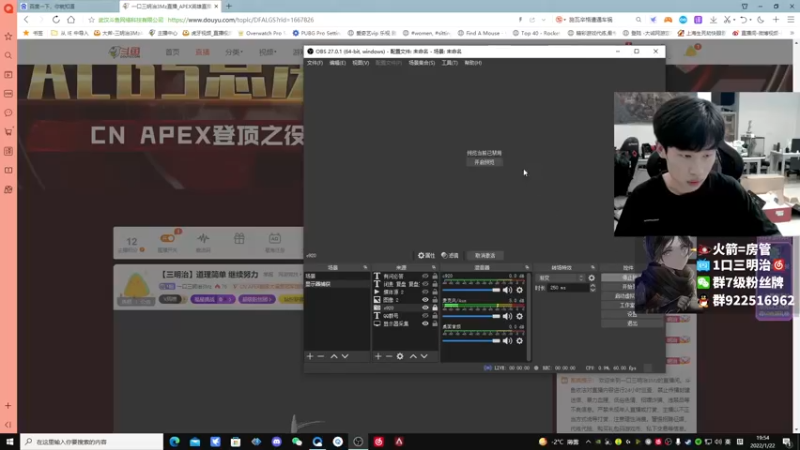Undock the scenes panel with its header icon
The image size is (800, 450).
point(365,267)
